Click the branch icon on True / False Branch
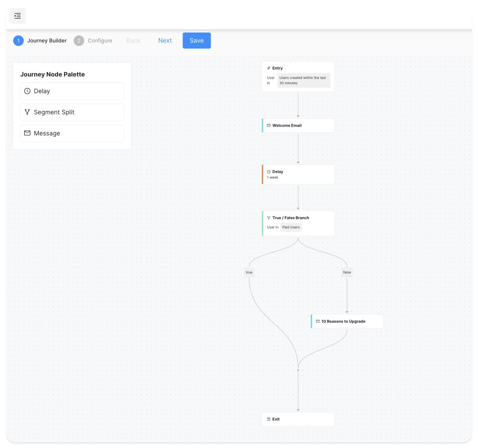478x448 pixels. click(269, 218)
